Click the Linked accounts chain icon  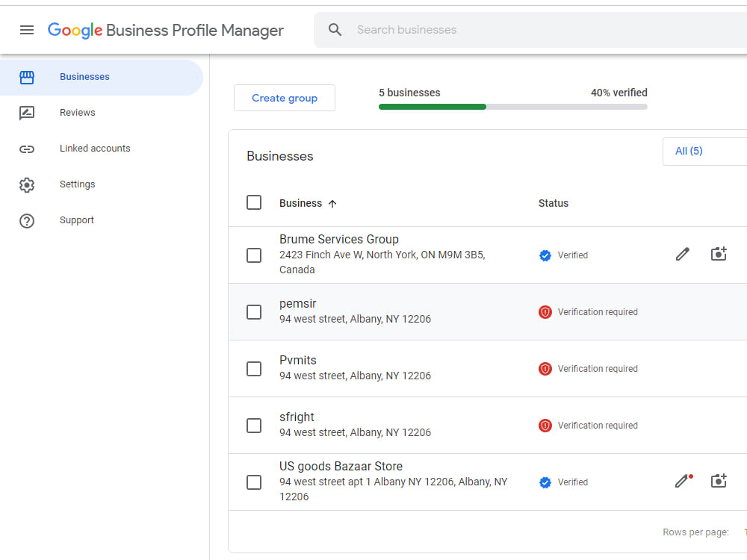pos(27,149)
